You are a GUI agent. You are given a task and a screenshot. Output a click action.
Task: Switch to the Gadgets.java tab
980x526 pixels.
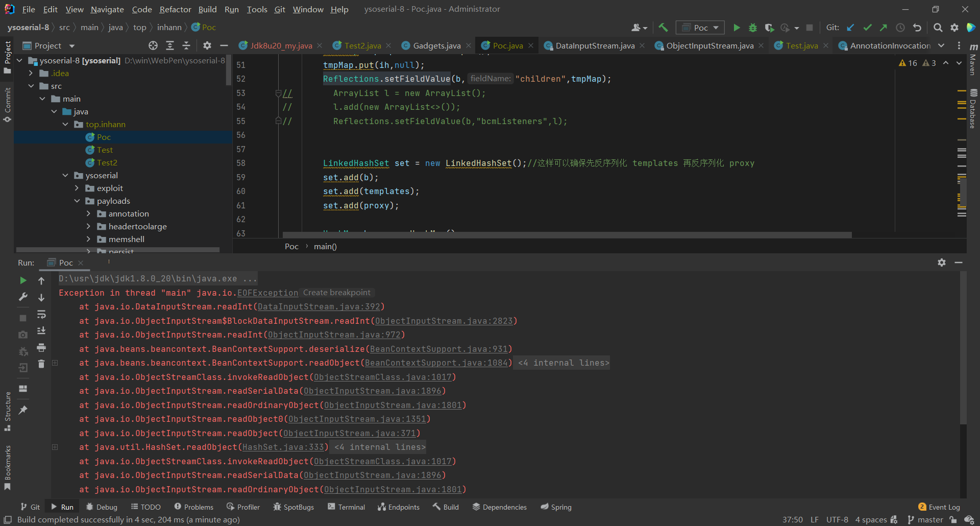(436, 45)
